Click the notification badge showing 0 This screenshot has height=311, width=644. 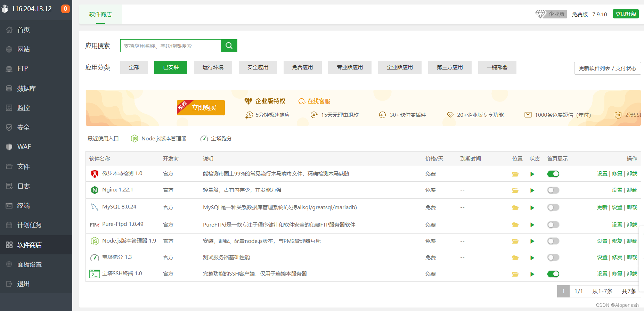click(65, 9)
